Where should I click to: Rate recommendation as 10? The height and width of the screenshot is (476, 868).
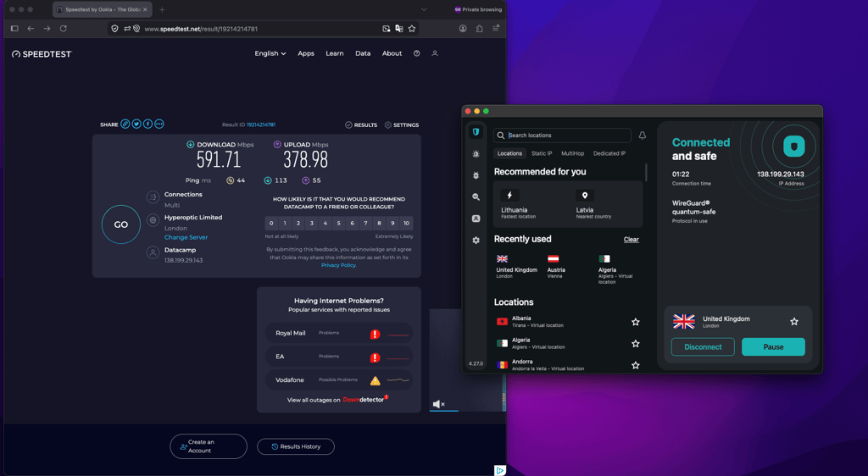(x=406, y=224)
